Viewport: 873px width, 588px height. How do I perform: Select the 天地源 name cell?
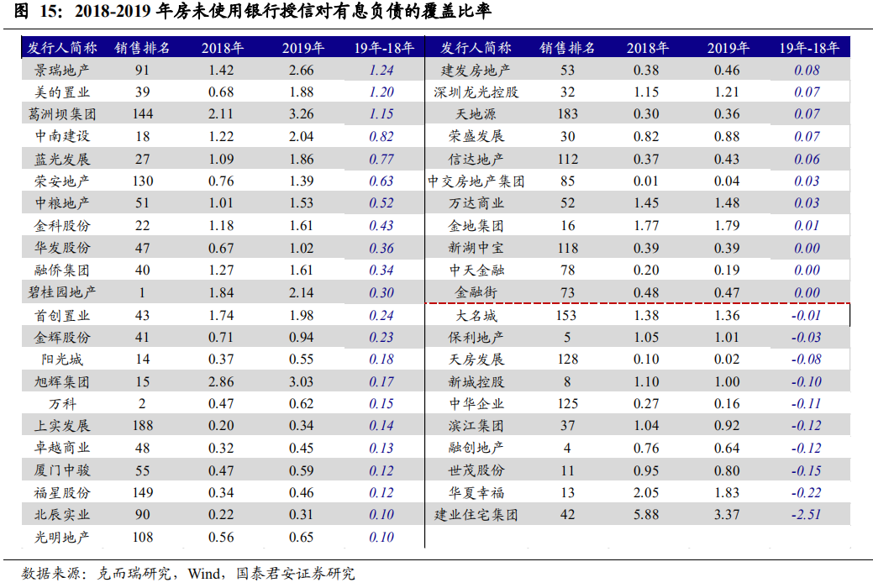[476, 114]
